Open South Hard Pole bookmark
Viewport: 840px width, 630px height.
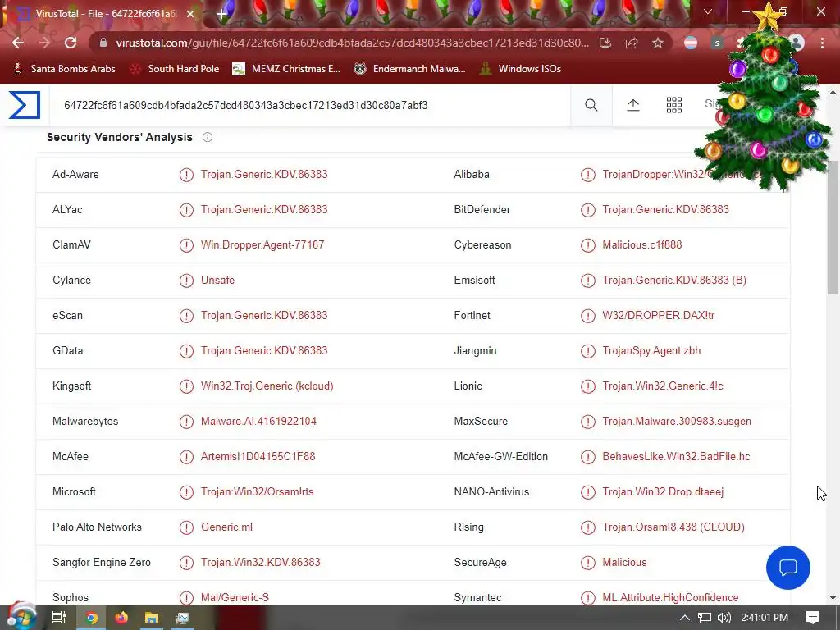(176, 69)
